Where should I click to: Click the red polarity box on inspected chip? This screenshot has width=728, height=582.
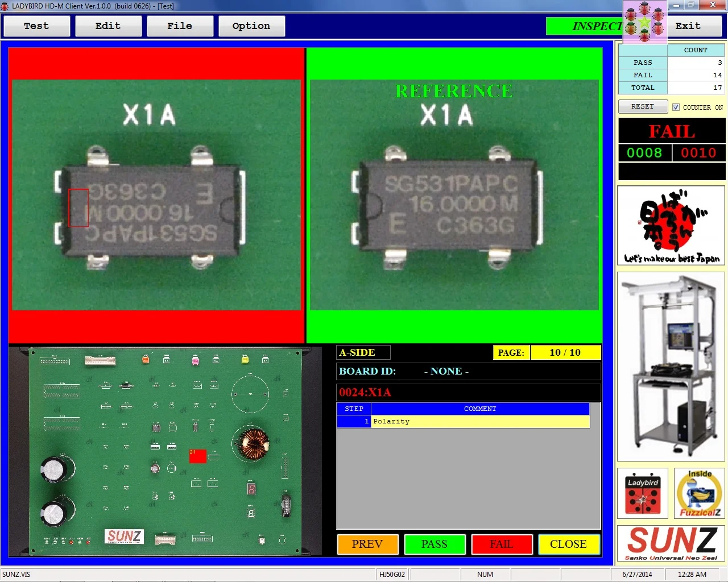click(x=78, y=207)
